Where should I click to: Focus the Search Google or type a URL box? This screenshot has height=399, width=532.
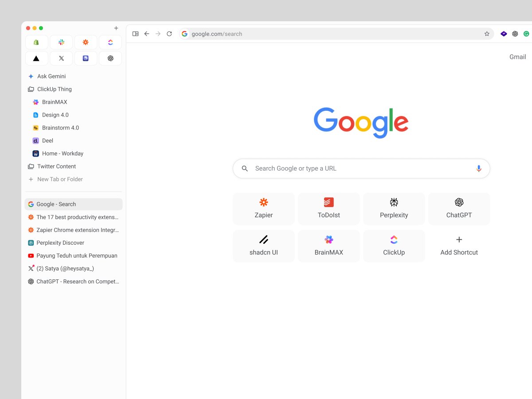pyautogui.click(x=361, y=168)
